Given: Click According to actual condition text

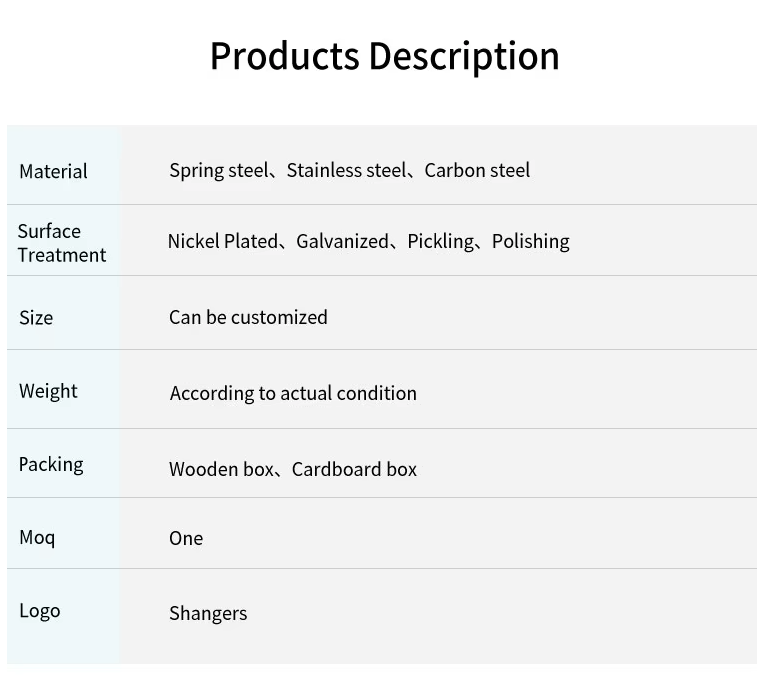Looking at the screenshot, I should tap(293, 393).
